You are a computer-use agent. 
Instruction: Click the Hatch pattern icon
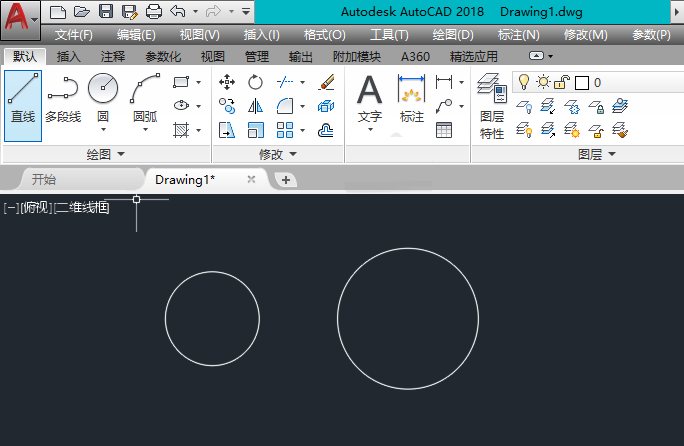tap(181, 130)
